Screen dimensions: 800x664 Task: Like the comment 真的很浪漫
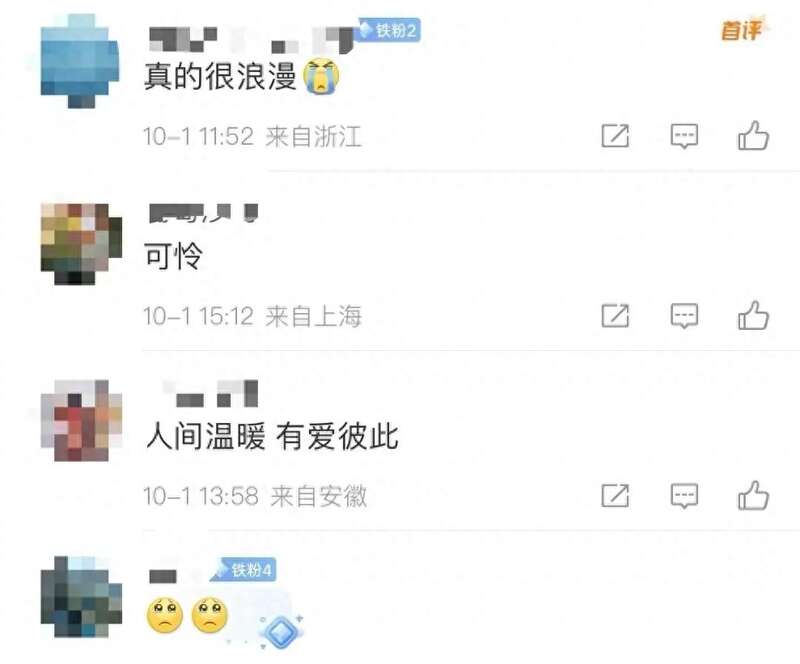tap(753, 136)
